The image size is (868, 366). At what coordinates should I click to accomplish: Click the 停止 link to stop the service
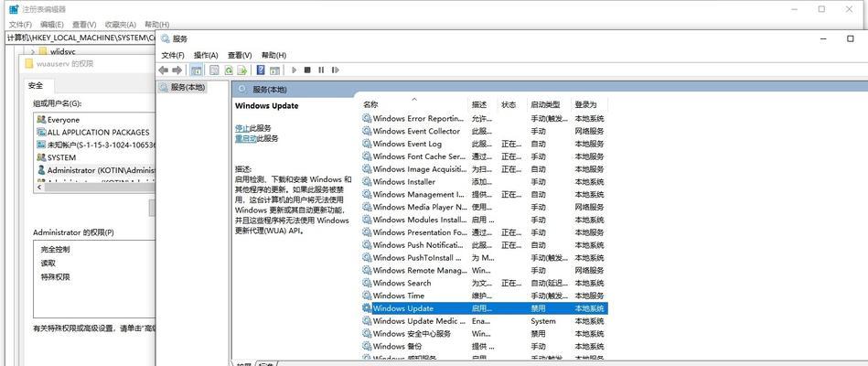pyautogui.click(x=241, y=128)
